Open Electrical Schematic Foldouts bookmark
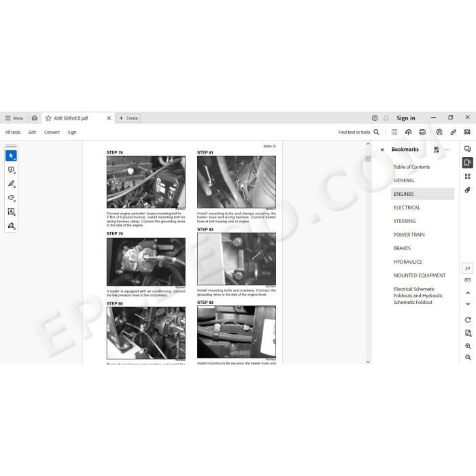Screen dimensions: 476x476 tap(418, 295)
